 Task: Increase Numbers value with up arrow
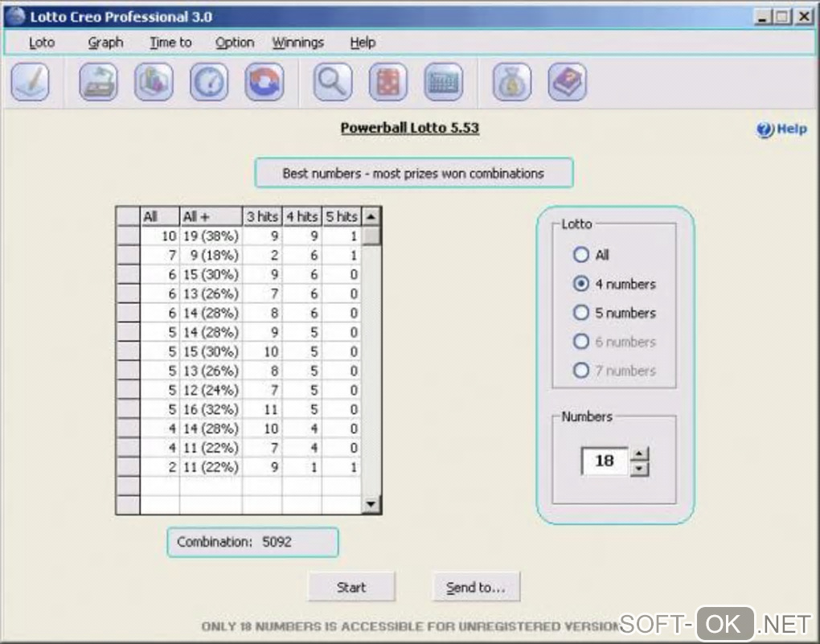(x=639, y=453)
